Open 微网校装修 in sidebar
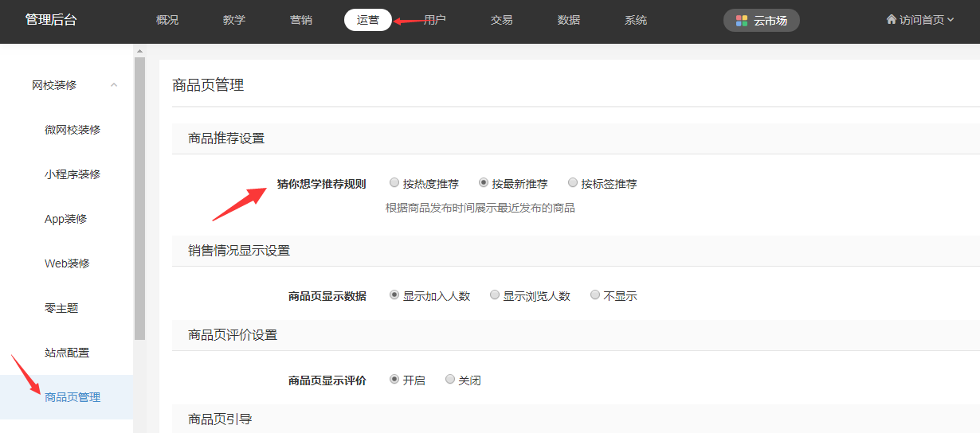 pos(73,130)
